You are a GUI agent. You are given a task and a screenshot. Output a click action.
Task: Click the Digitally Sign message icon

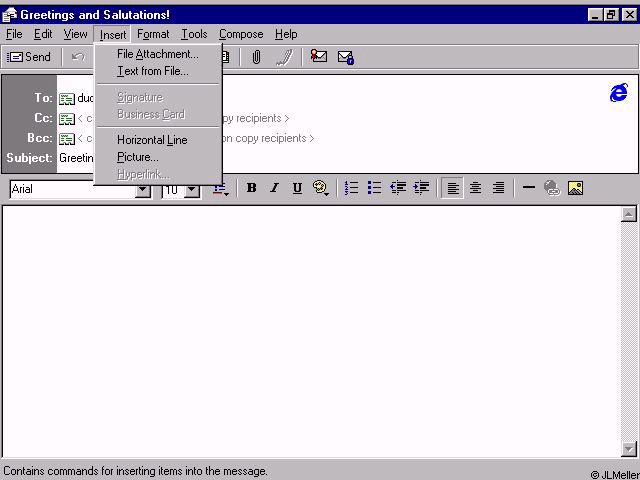point(318,57)
